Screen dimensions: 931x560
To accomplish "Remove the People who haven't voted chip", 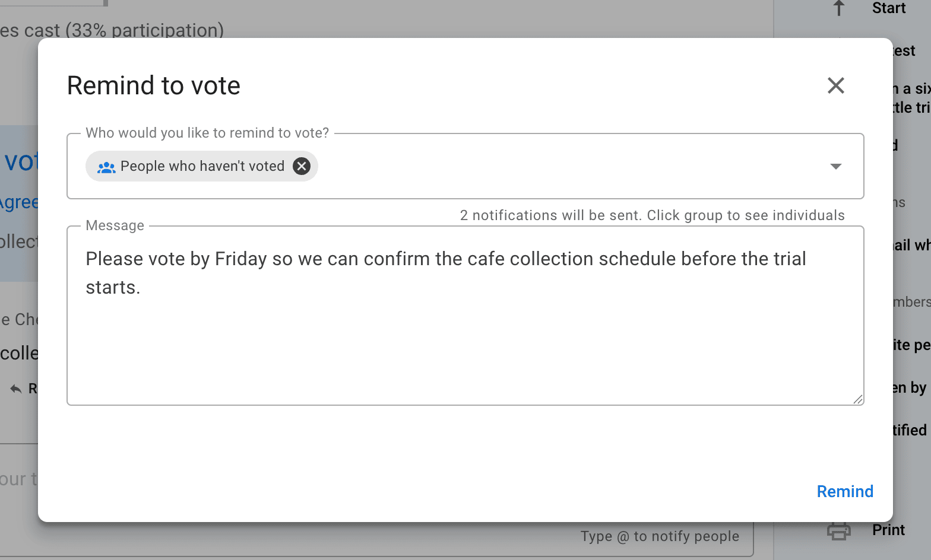I will [x=302, y=166].
